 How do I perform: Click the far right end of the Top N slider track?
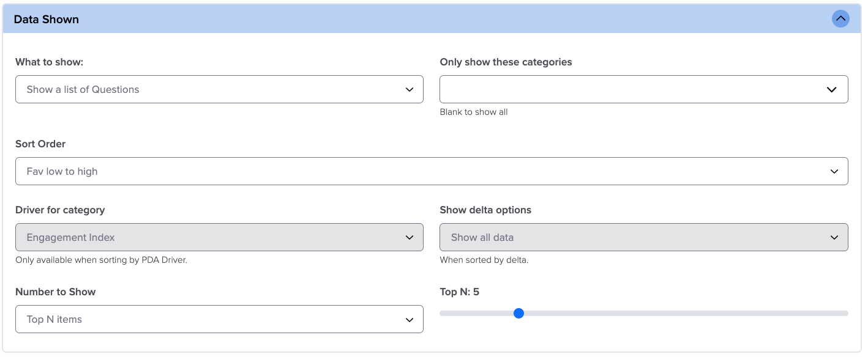[x=846, y=314]
